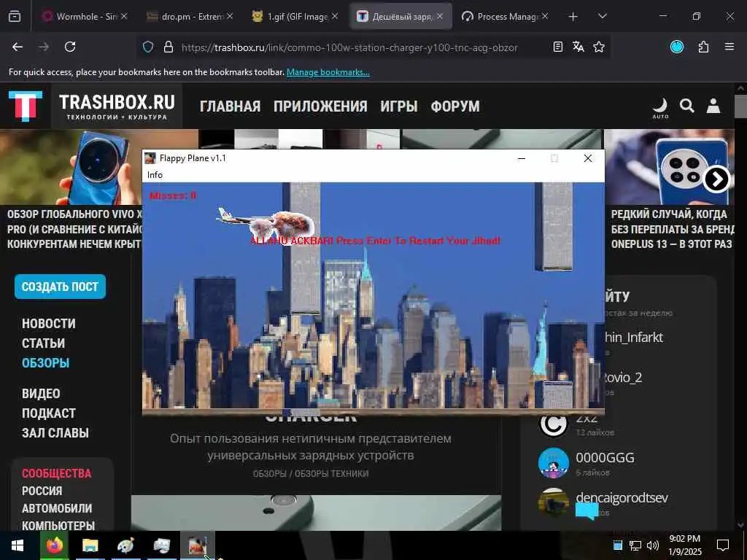747x560 pixels.
Task: Show site security padlock info
Action: (x=169, y=47)
